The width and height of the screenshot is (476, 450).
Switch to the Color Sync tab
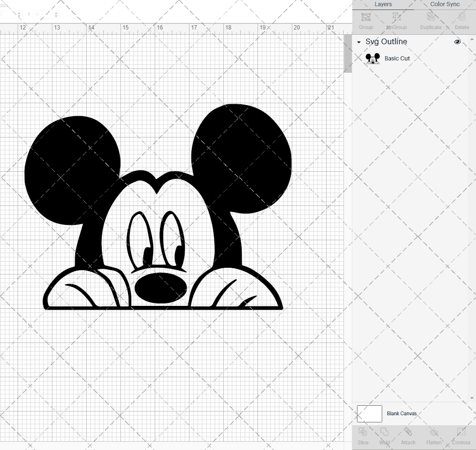point(445,4)
